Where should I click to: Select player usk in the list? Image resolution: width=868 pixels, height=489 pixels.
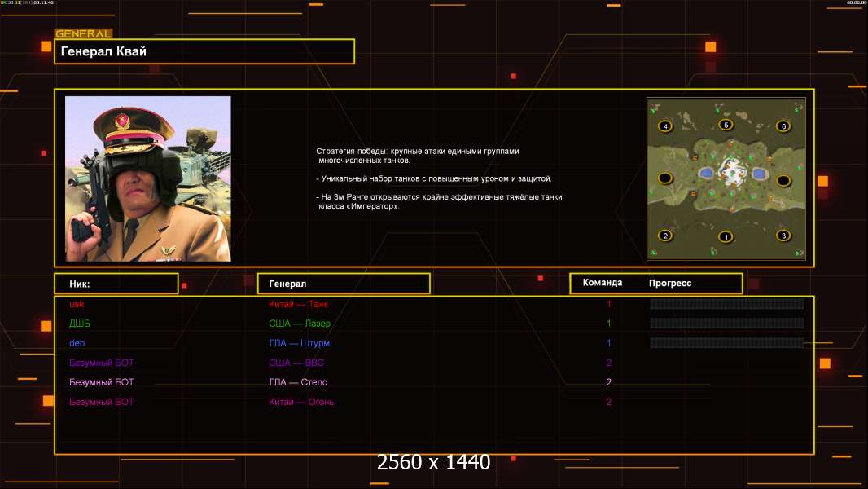click(x=77, y=304)
